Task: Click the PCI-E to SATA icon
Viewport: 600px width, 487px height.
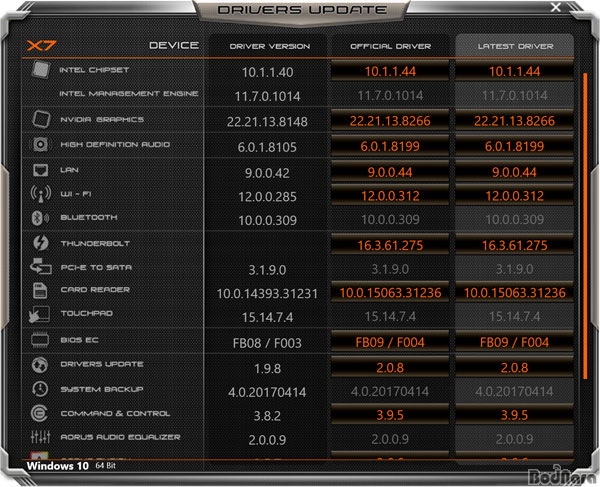Action: coord(41,266)
